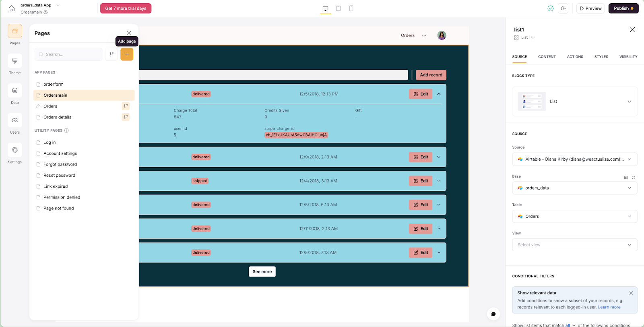This screenshot has width=644, height=327.
Task: Click Orders in the app navigation
Action: click(x=408, y=35)
